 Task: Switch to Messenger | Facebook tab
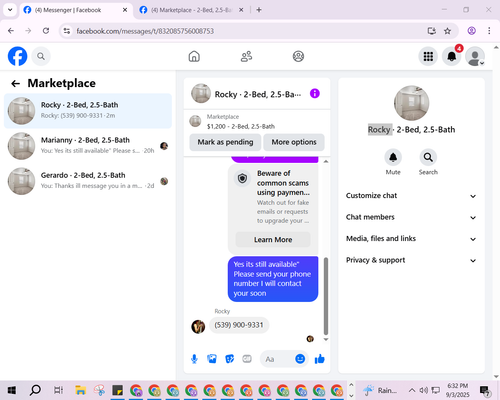(75, 10)
